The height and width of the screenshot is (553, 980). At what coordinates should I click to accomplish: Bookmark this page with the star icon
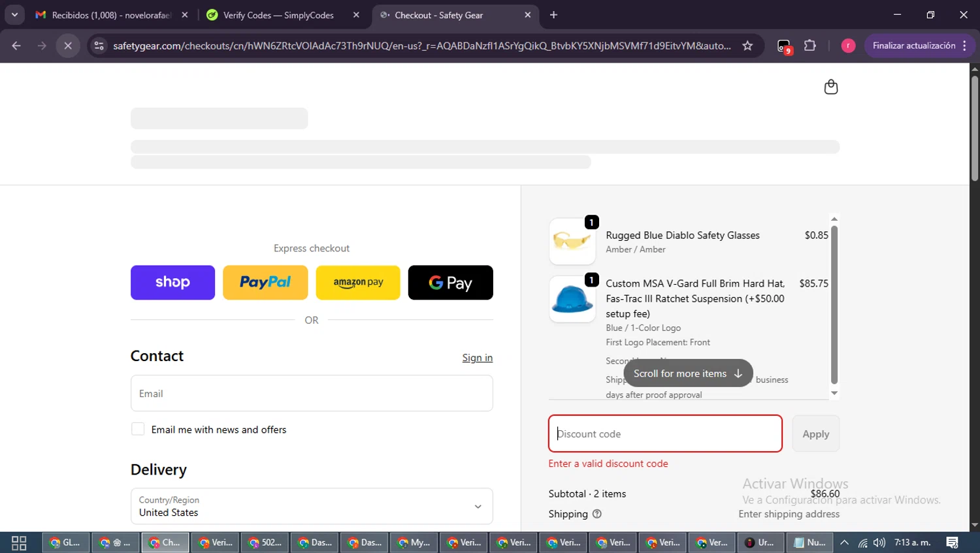pyautogui.click(x=747, y=46)
